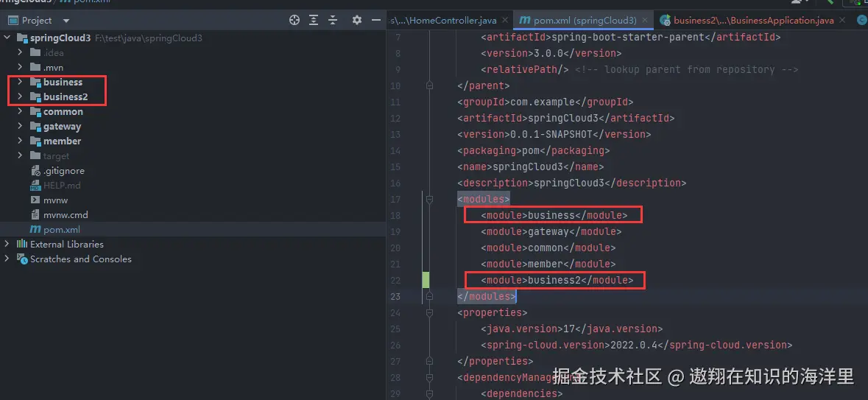Fold the modules block at line 17
868x400 pixels.
click(x=429, y=199)
